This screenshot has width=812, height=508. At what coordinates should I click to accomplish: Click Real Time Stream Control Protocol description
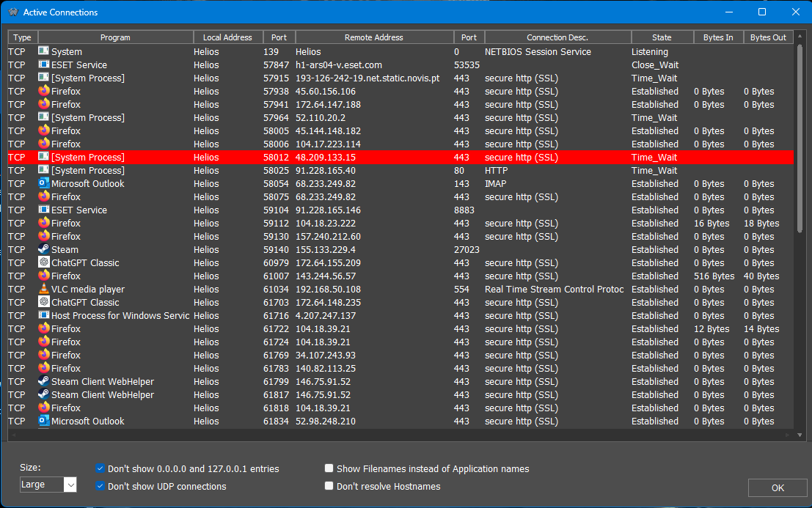click(554, 289)
